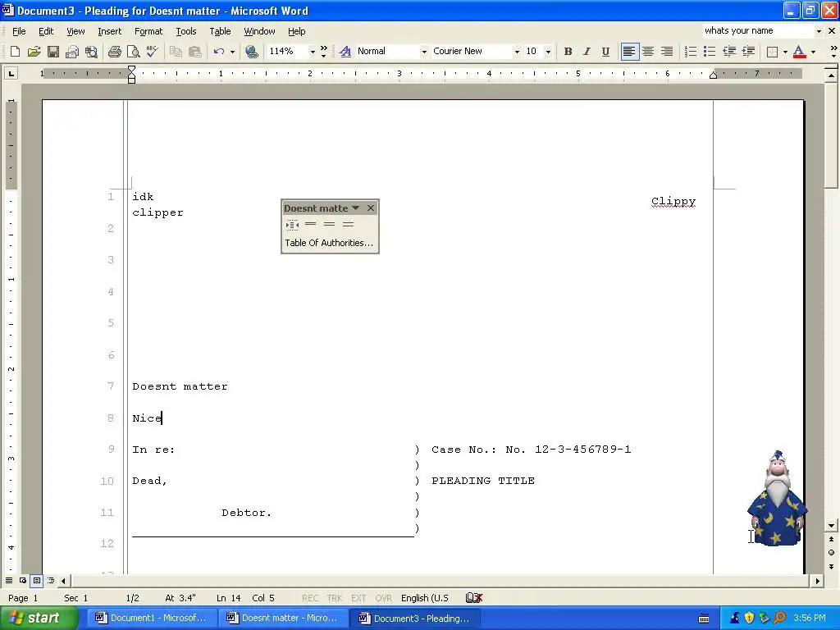
Task: Switch to Normal view
Action: [8, 580]
